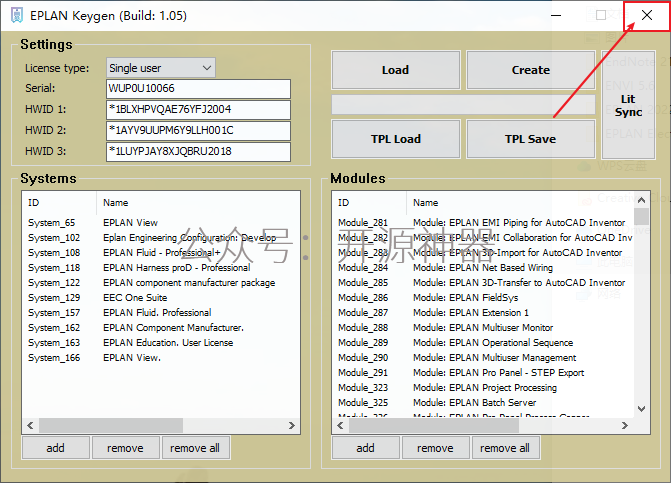
Task: Select Module_290 Multiuser Management row
Action: pyautogui.click(x=483, y=357)
